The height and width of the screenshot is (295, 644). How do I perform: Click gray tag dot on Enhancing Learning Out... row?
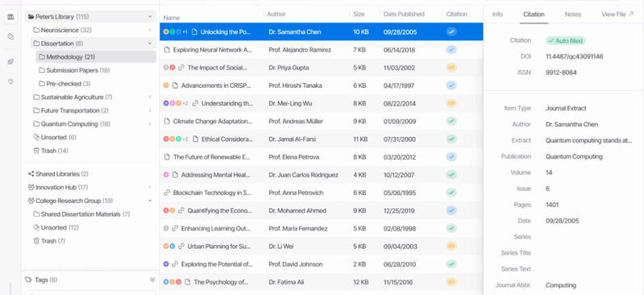(x=166, y=228)
